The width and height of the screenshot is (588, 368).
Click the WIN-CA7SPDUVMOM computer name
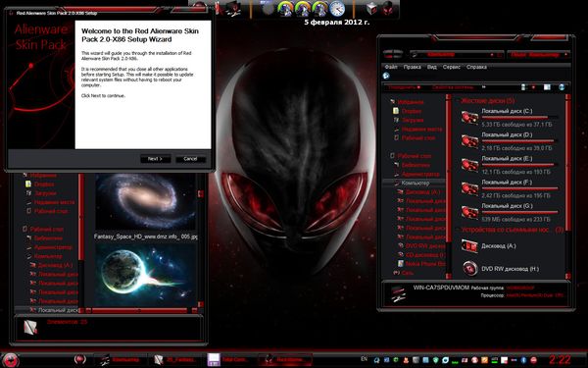(441, 288)
